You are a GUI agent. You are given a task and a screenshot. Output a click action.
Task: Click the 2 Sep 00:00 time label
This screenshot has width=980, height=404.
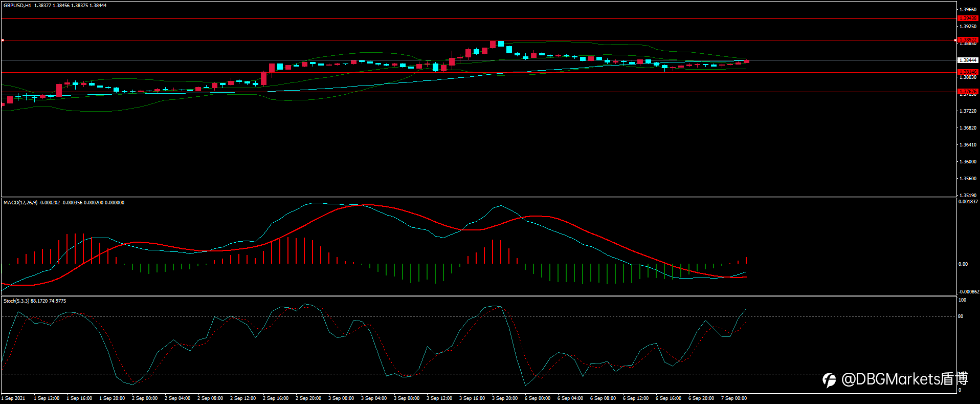click(145, 398)
